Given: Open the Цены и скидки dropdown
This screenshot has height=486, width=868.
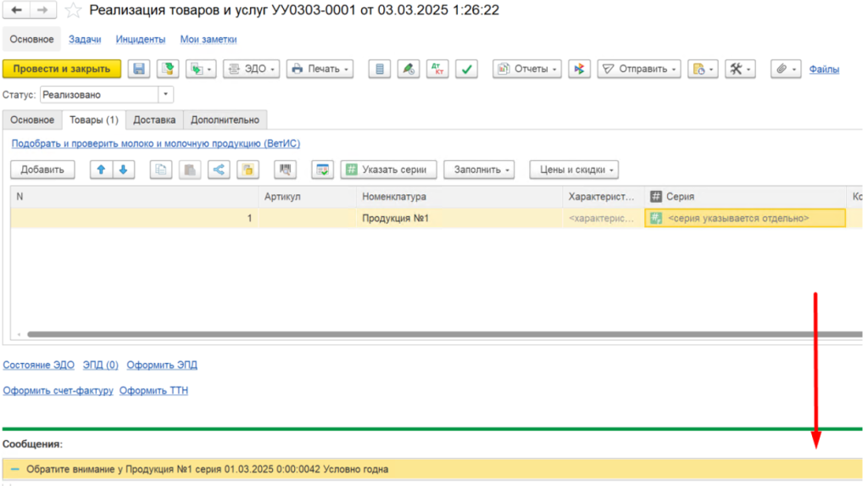Looking at the screenshot, I should point(574,170).
